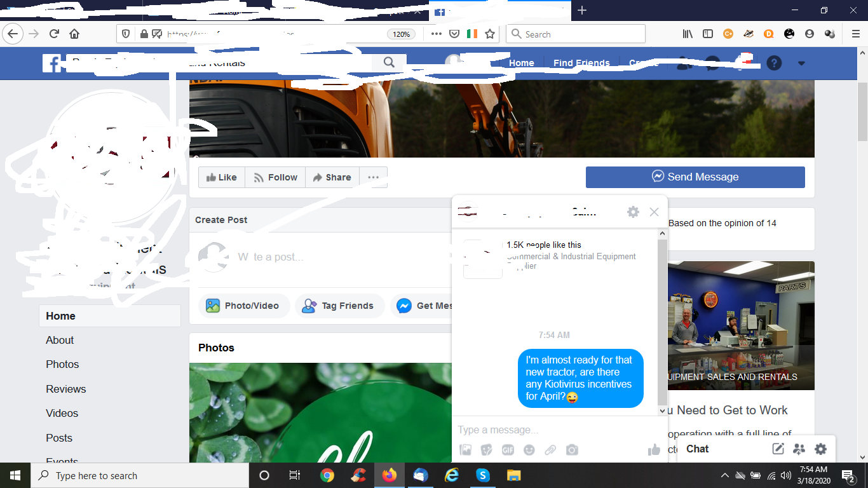Expand the Facebook account dropdown arrow
The image size is (868, 488).
point(801,63)
